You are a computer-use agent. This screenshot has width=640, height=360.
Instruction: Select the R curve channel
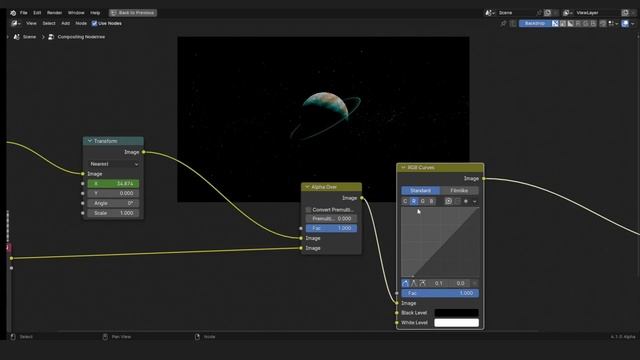pyautogui.click(x=414, y=201)
